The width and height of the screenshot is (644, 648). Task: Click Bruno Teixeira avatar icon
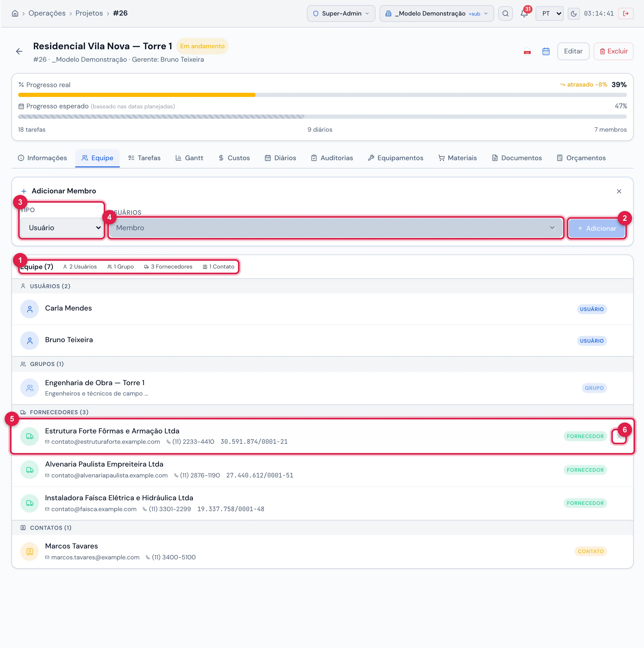coord(30,341)
